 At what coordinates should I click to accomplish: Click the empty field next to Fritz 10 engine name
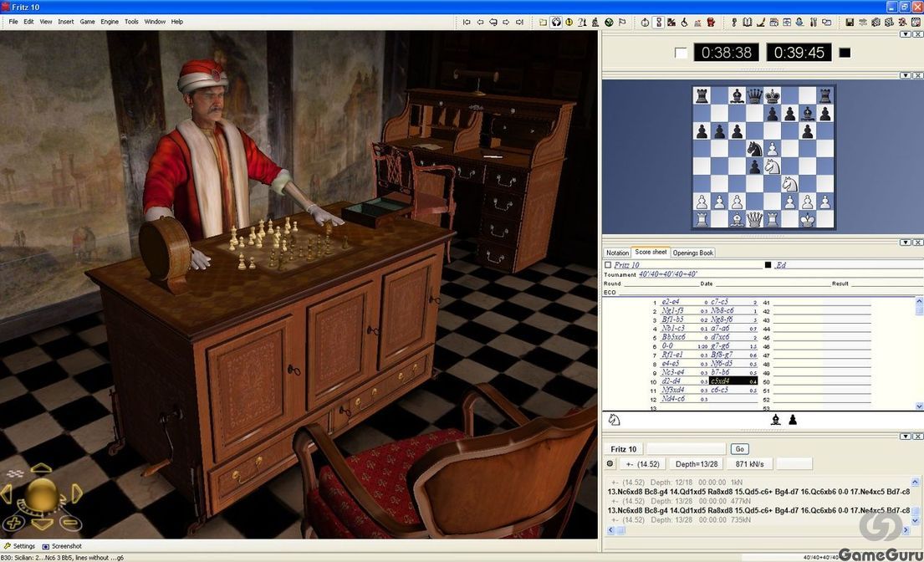click(686, 449)
